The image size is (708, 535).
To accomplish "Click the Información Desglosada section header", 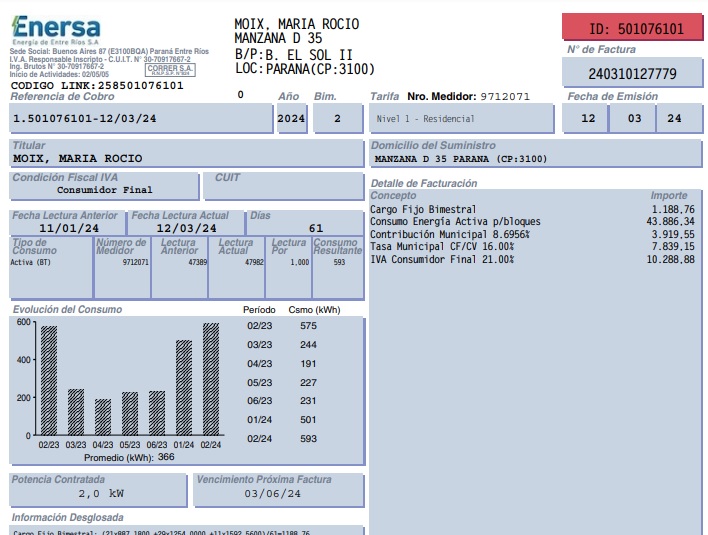I will pos(68,518).
